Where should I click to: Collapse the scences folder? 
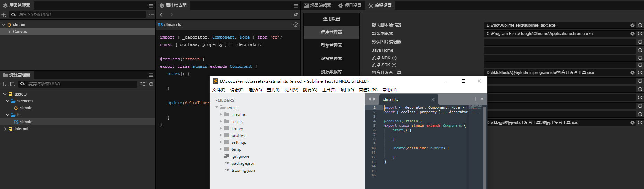(8, 101)
